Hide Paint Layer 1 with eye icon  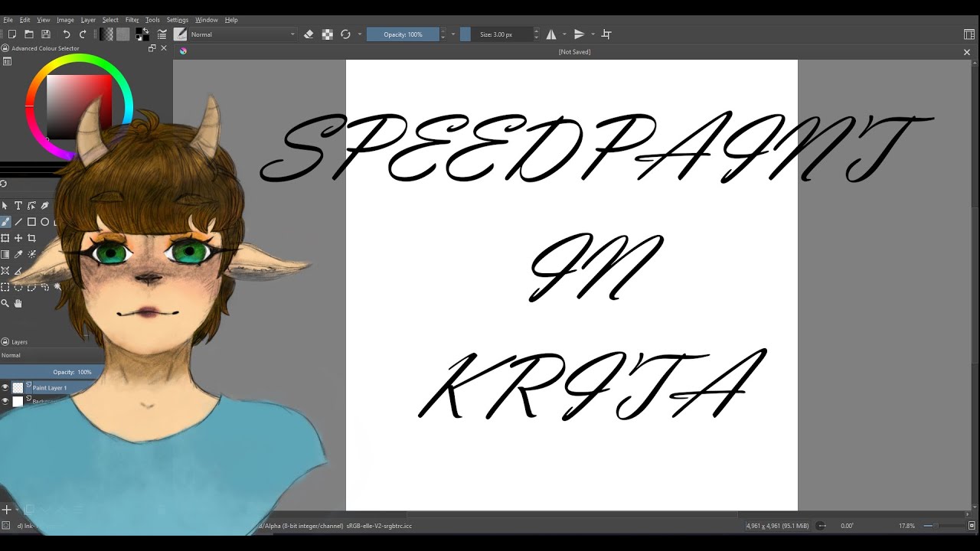coord(5,388)
